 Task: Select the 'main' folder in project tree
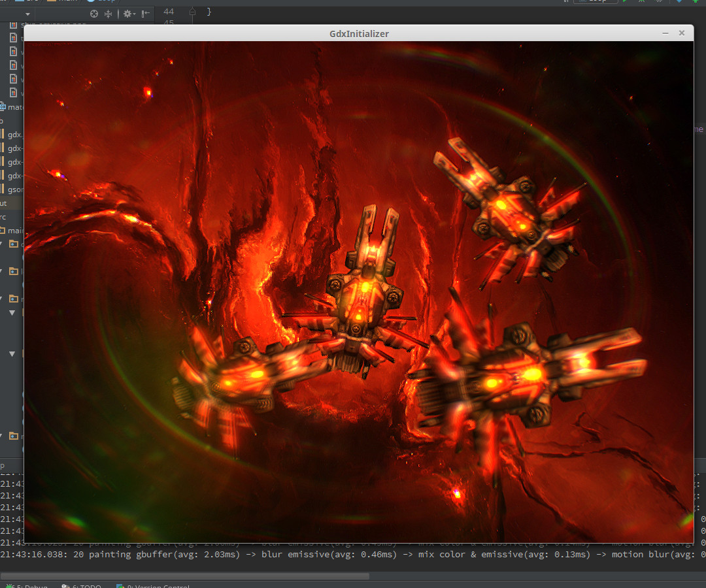(12, 231)
